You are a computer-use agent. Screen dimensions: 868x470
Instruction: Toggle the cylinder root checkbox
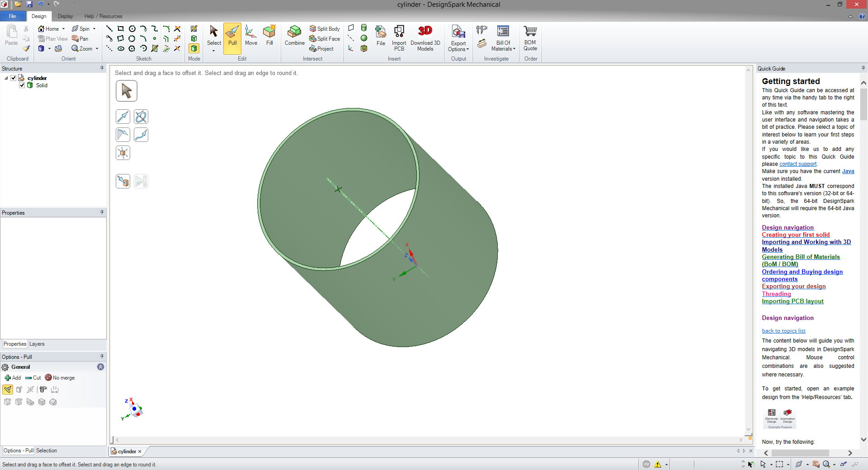[x=14, y=78]
